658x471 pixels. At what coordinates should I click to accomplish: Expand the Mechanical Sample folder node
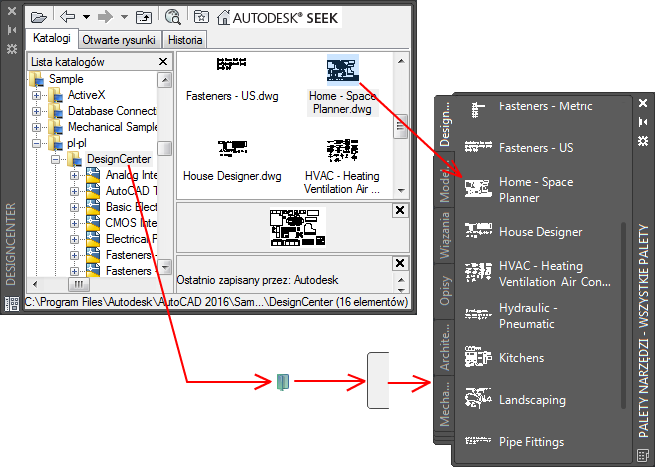(x=37, y=127)
